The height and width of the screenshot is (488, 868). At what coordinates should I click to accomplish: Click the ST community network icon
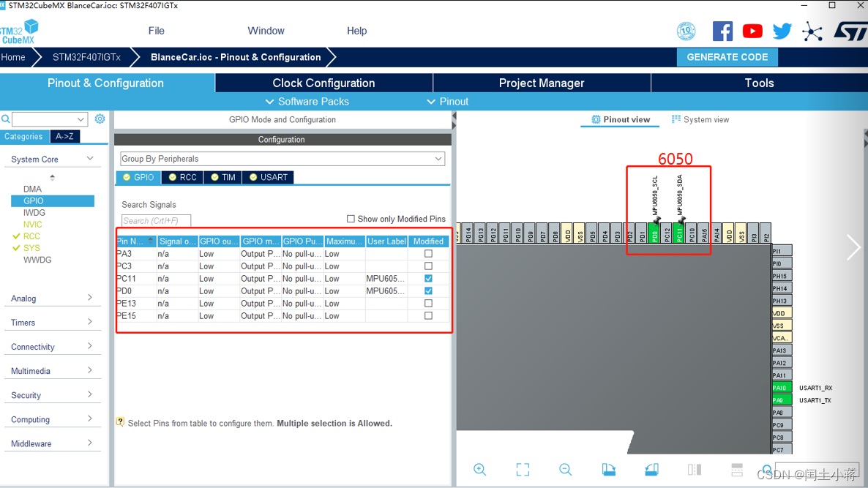pos(812,31)
